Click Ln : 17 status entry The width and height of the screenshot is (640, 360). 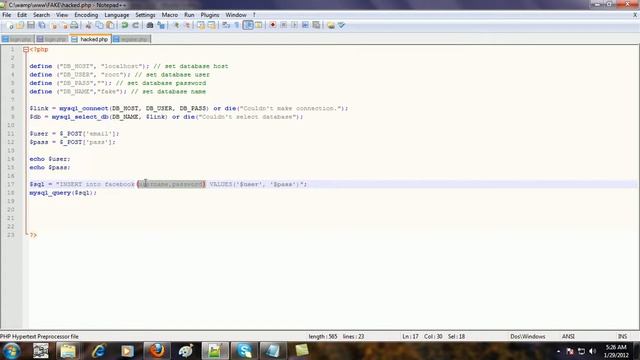click(x=410, y=336)
